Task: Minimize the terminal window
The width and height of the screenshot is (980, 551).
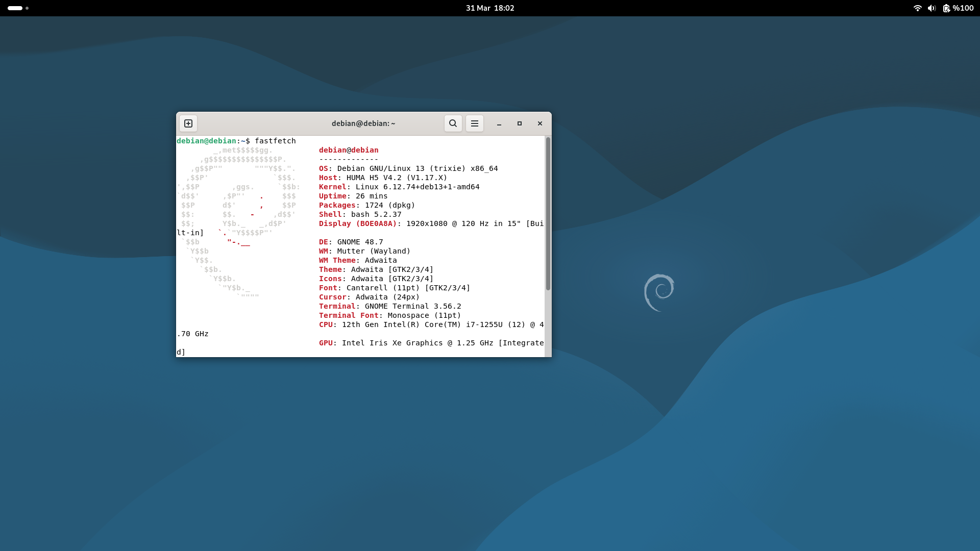Action: (499, 123)
